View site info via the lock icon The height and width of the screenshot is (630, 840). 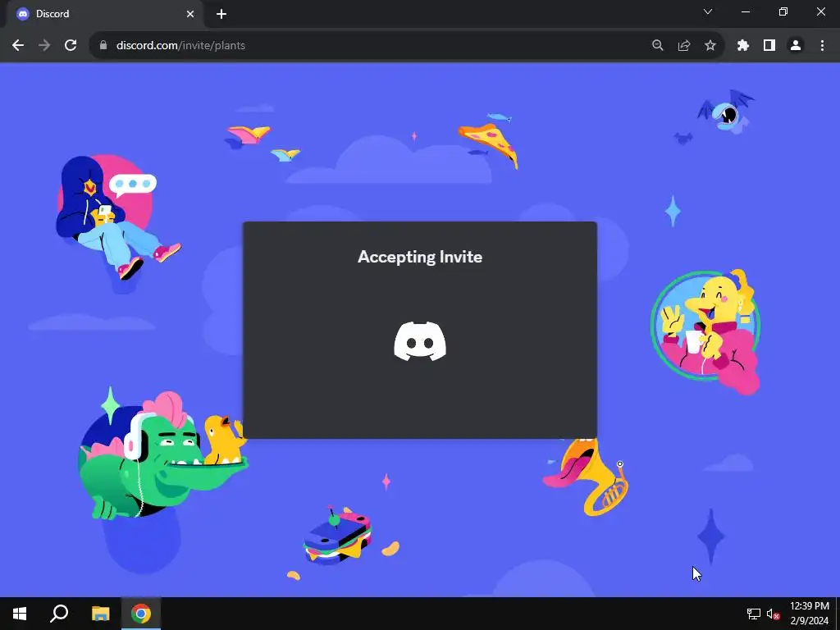coord(103,46)
